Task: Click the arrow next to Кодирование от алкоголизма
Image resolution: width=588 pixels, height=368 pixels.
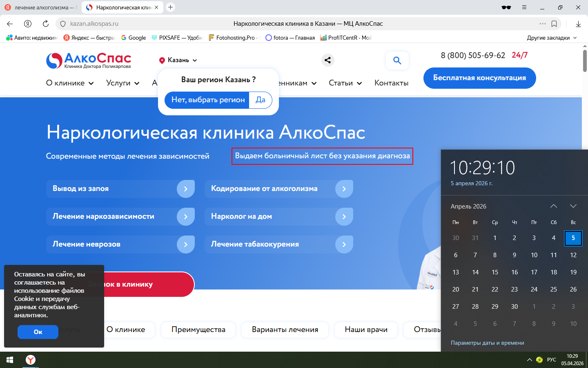Action: click(x=344, y=189)
